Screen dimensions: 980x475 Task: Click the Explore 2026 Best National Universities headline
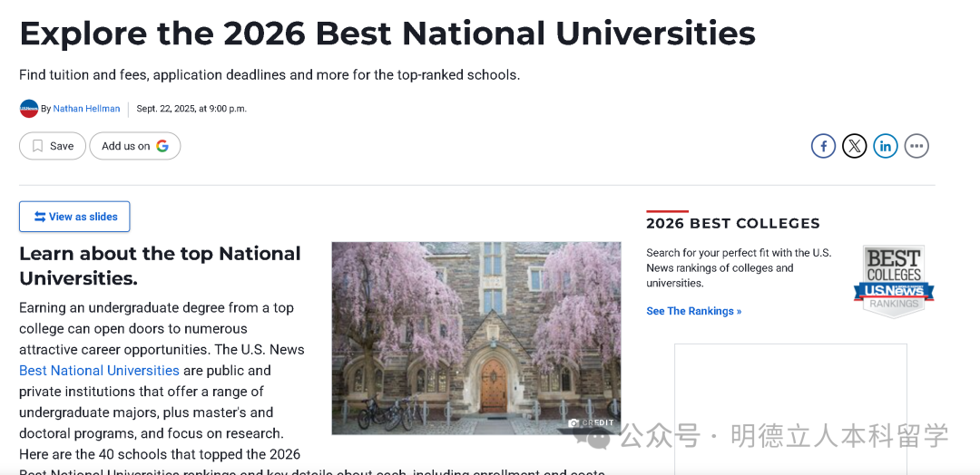[x=387, y=34]
